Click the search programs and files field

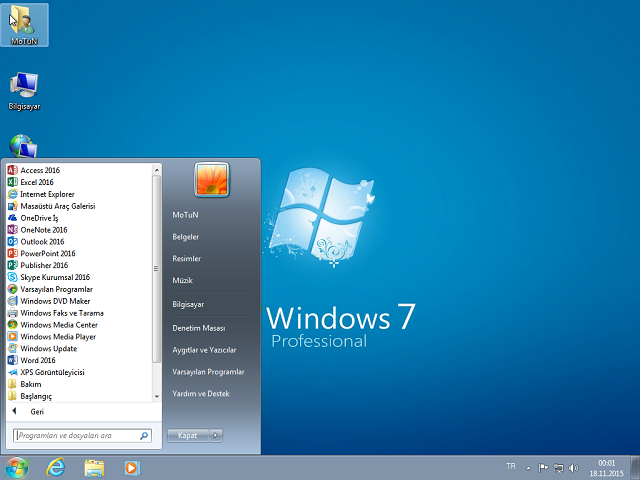click(82, 436)
